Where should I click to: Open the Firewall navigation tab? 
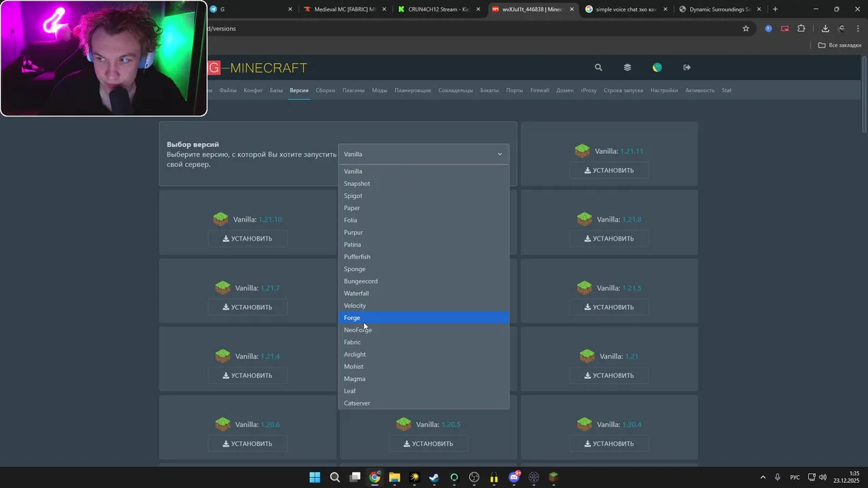tap(540, 90)
